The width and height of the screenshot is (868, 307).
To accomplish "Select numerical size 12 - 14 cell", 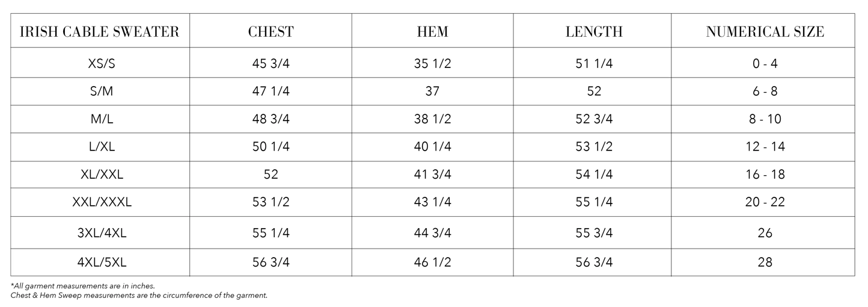I will 765,147.
